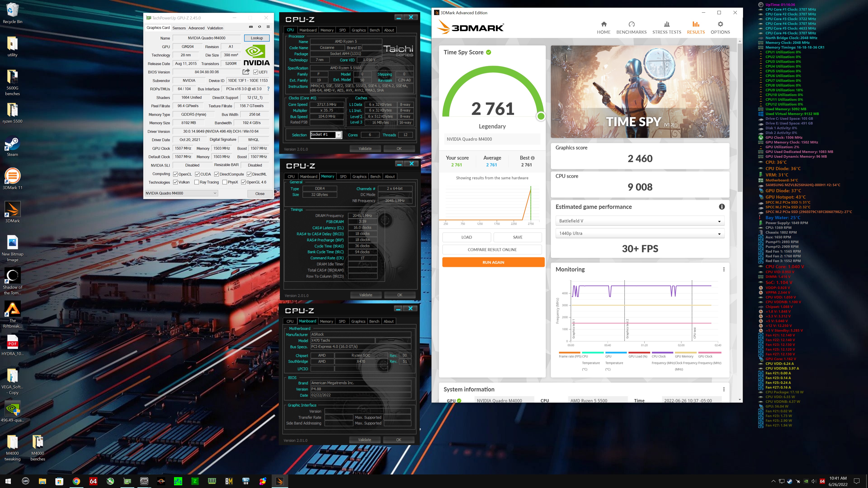Screen dimensions: 868x488
Task: Click the 3DMark scrollbar down arrow
Action: pyautogui.click(x=740, y=400)
